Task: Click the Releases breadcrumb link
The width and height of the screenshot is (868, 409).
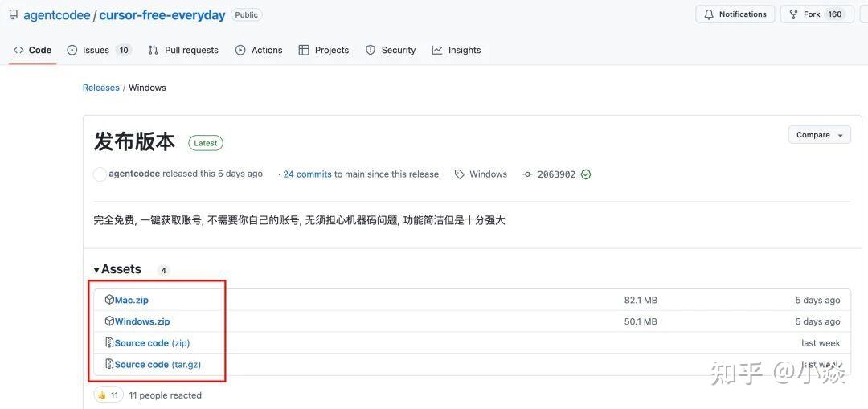Action: pyautogui.click(x=100, y=88)
